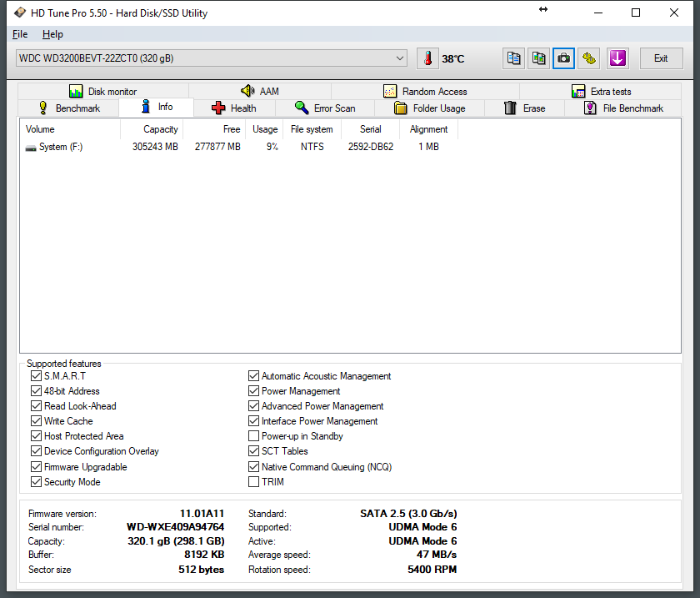Expand the WDC WD3200BEVT drive dropdown

pos(400,58)
